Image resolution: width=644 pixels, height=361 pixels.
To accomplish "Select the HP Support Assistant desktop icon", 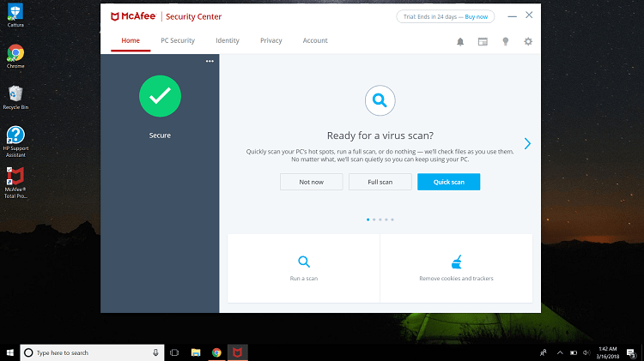I will click(x=15, y=142).
